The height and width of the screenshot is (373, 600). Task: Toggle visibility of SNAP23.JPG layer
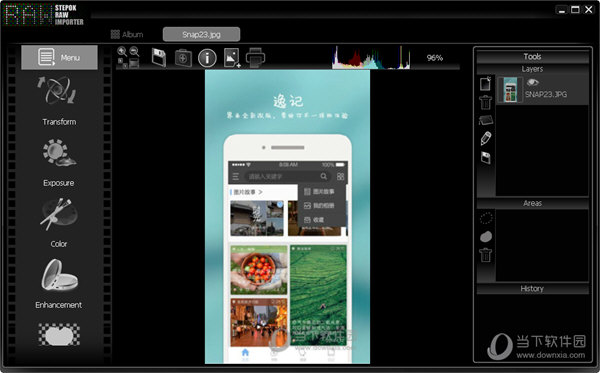coord(532,82)
